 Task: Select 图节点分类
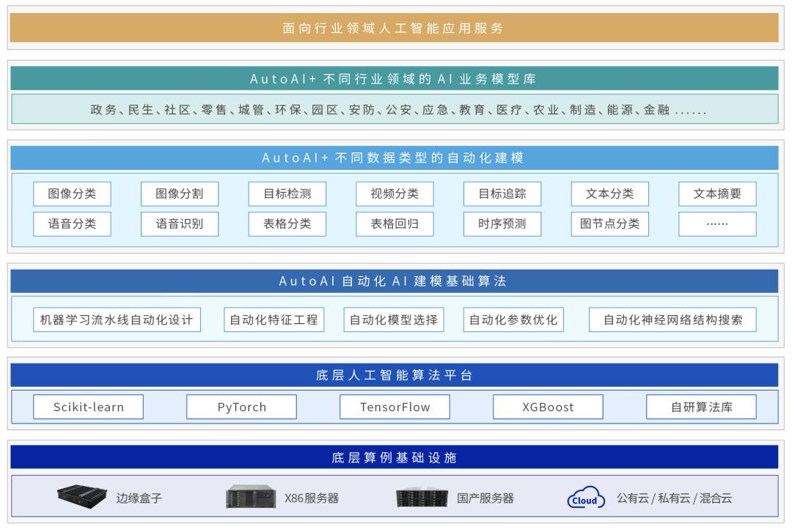[x=609, y=224]
